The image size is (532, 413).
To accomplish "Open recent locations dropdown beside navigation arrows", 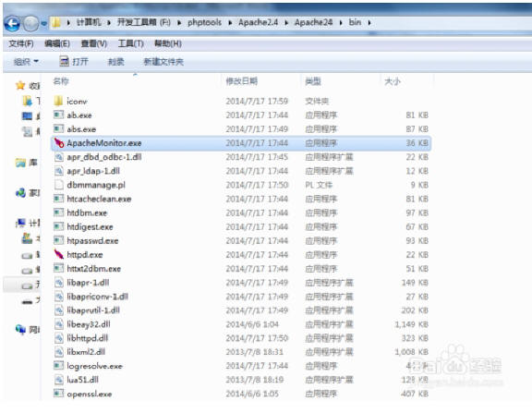I will click(x=43, y=24).
